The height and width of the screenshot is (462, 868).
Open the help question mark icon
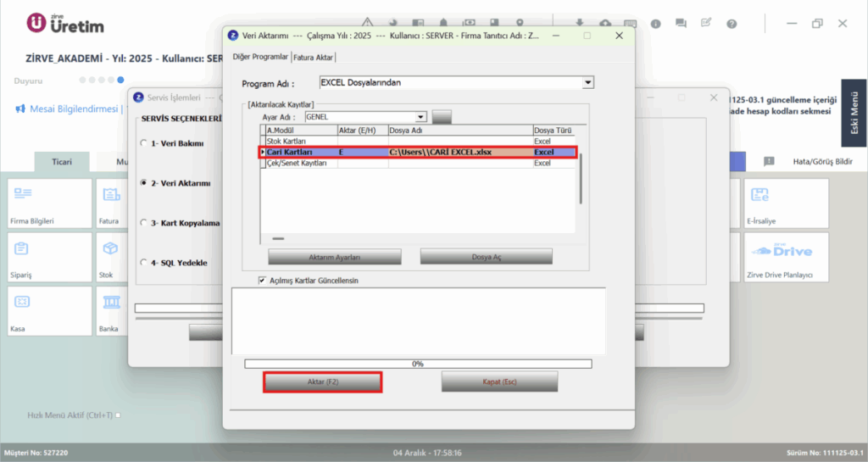[x=732, y=24]
